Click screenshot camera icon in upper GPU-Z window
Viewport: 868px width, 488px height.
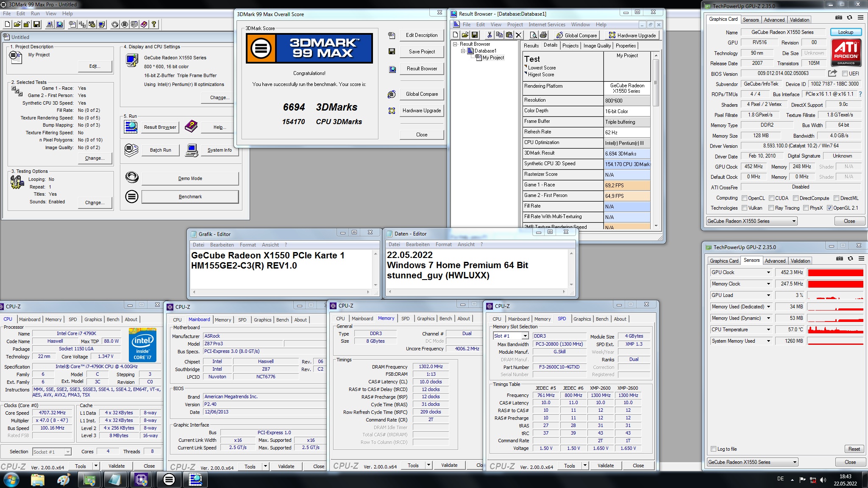tap(838, 17)
